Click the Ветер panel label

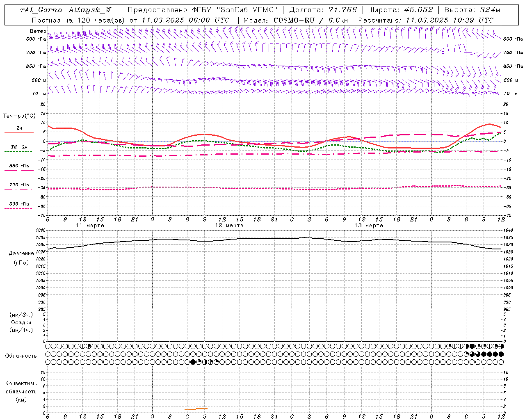38,31
